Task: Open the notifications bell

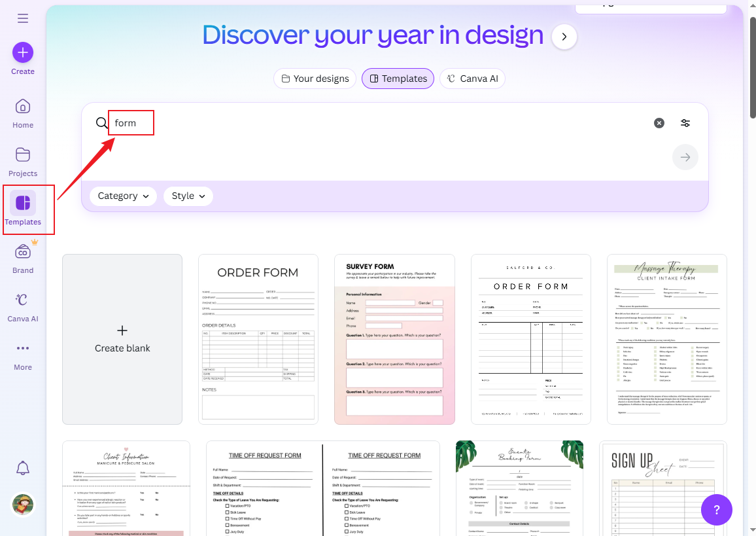Action: coord(22,468)
